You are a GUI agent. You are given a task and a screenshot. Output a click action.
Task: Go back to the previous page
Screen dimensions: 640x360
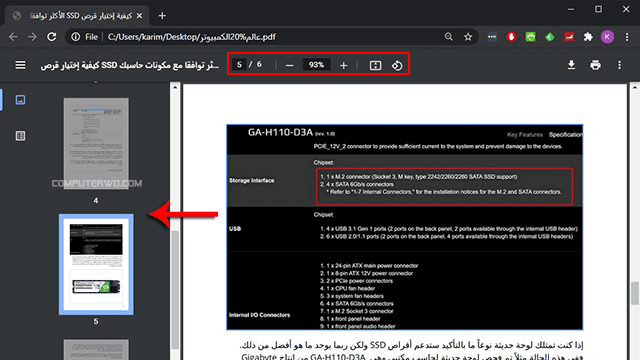point(13,37)
